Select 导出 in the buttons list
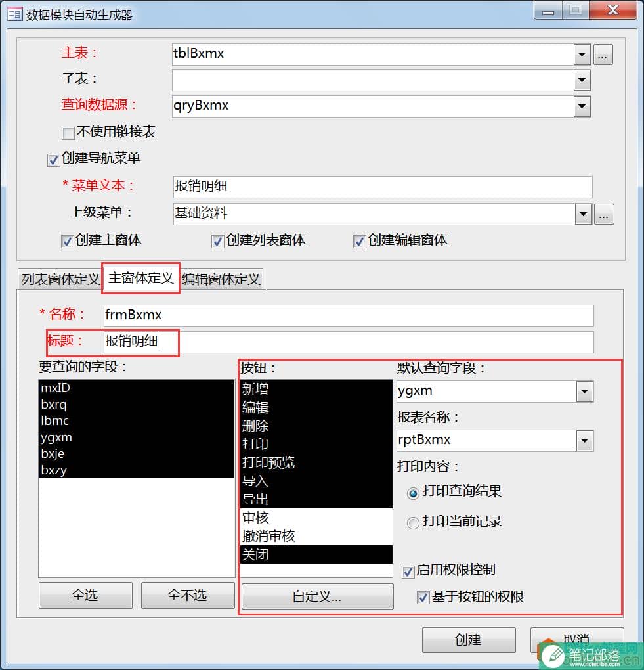Image resolution: width=644 pixels, height=670 pixels. point(316,499)
